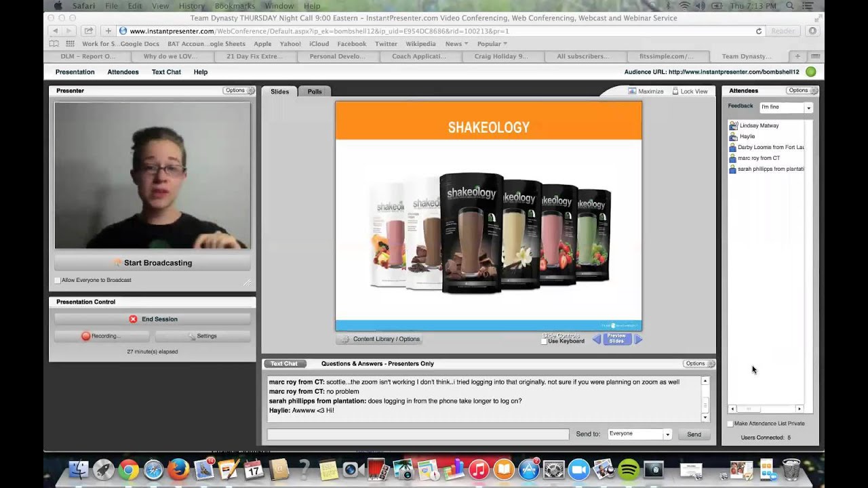
Task: Click the Spotlight search icon in menu bar
Action: coord(789,6)
